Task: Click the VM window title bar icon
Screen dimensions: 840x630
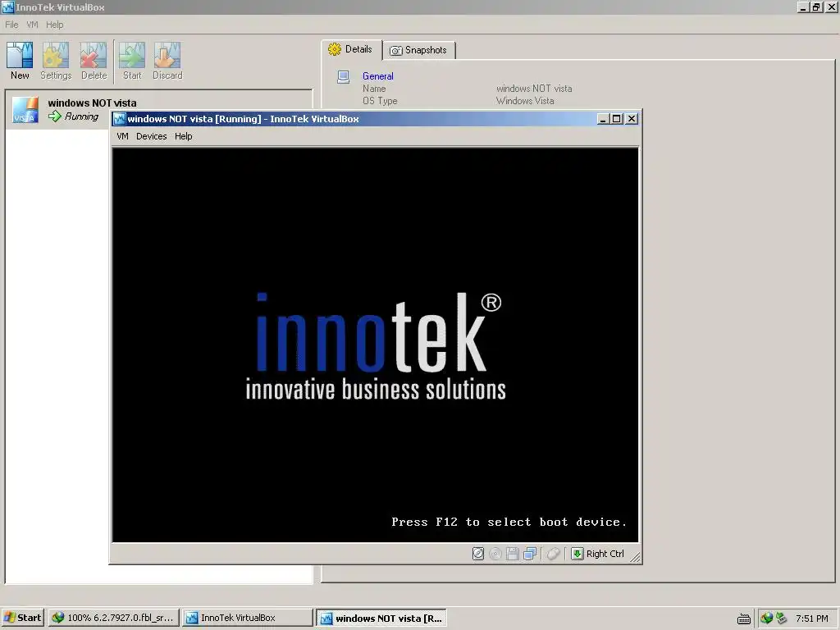Action: [x=120, y=119]
